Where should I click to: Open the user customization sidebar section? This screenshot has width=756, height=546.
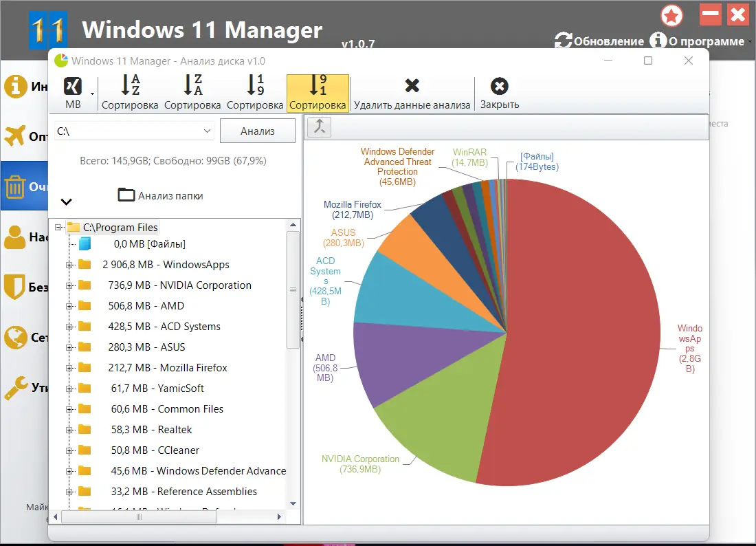tap(24, 237)
